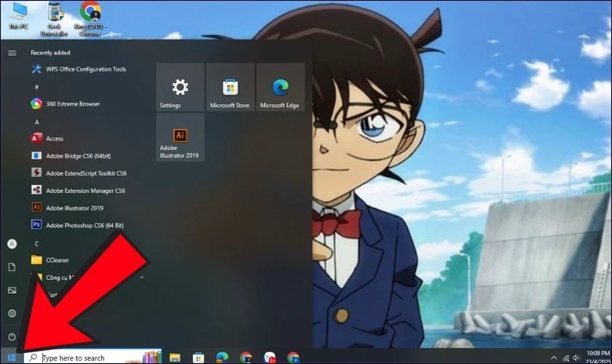
Task: Click the 'Type here to search' box
Action: coord(93,357)
